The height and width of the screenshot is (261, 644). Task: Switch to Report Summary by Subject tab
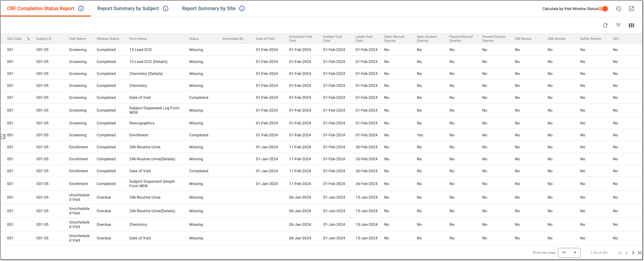(x=128, y=8)
